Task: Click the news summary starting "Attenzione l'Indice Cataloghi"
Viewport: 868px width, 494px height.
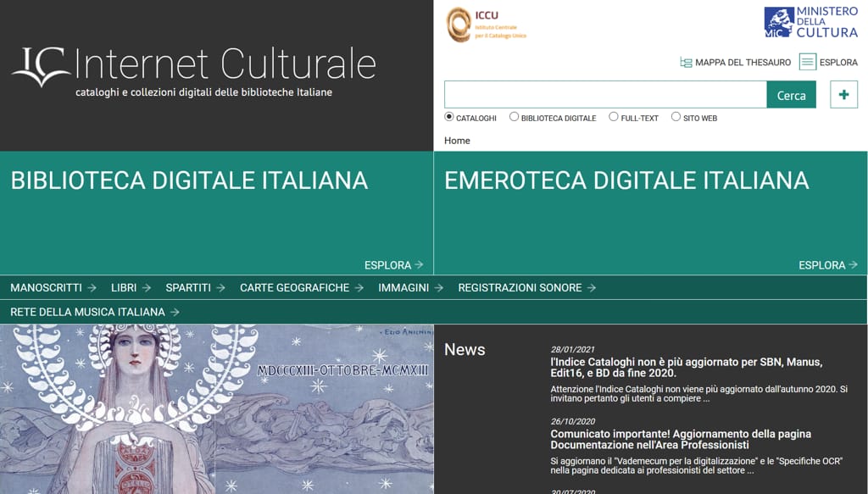Action: (x=699, y=393)
